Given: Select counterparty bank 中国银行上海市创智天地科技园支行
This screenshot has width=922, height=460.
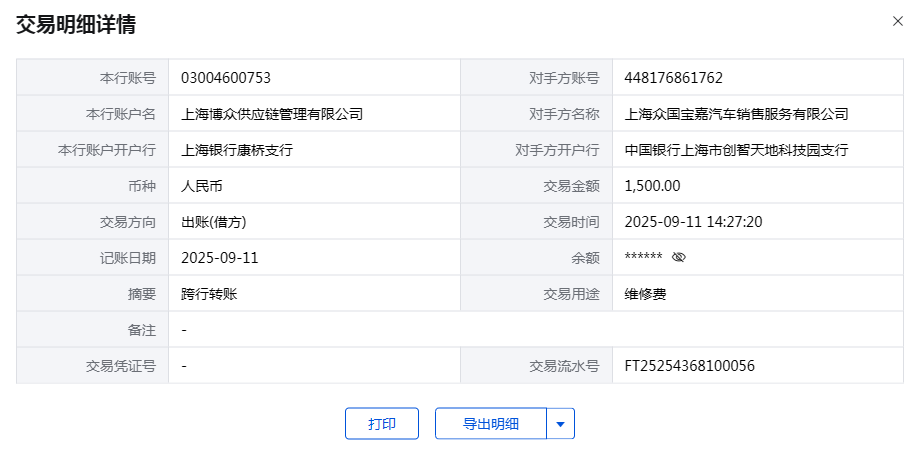Looking at the screenshot, I should 736,149.
